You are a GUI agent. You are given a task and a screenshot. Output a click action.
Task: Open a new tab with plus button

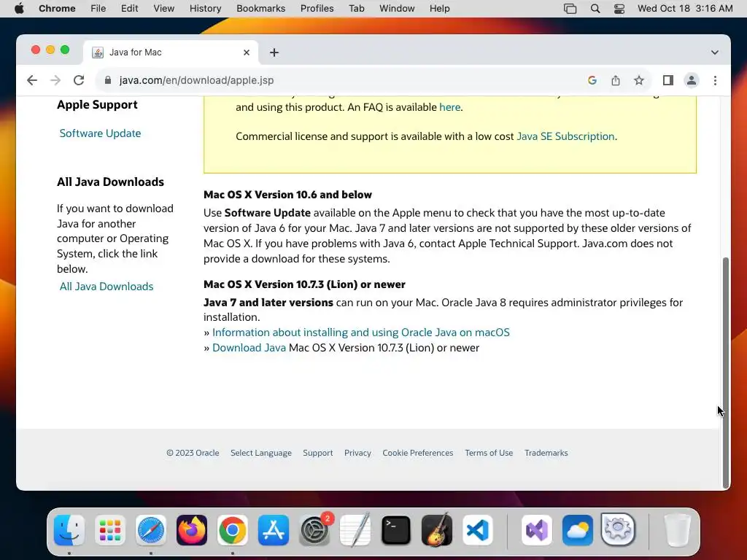pos(274,52)
